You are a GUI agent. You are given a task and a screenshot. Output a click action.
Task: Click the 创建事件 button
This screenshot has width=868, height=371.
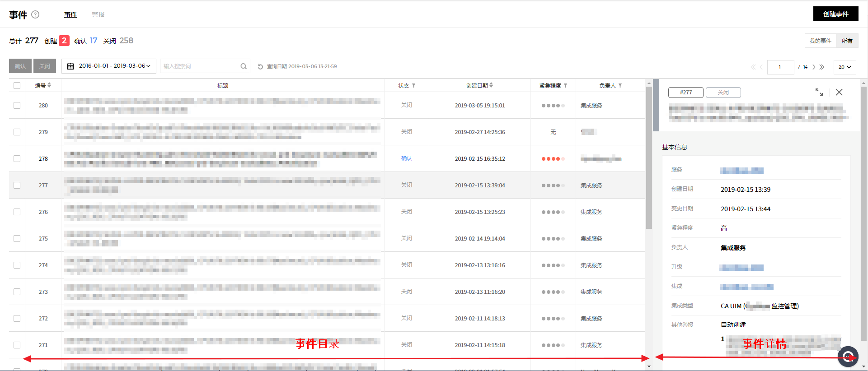point(835,14)
